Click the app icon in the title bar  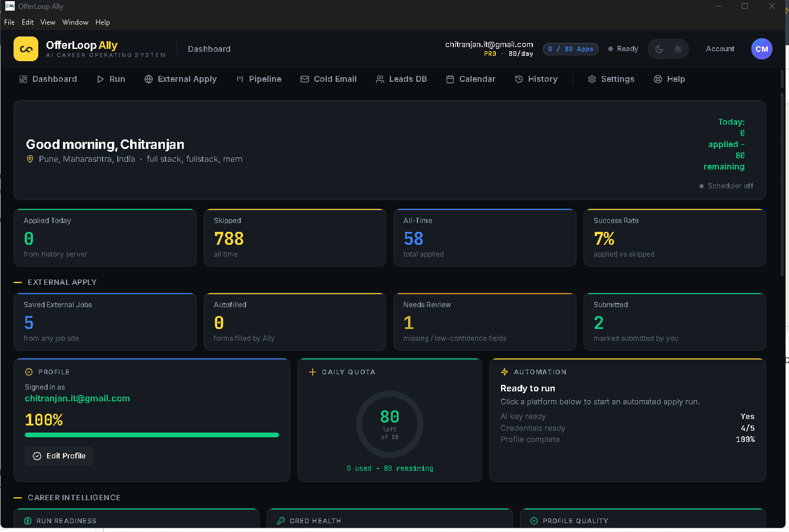[x=9, y=6]
